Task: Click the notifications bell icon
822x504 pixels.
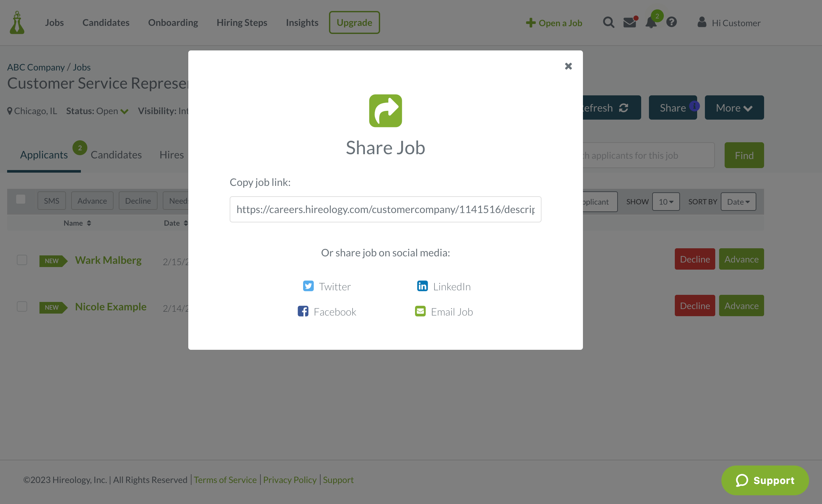Action: point(651,22)
